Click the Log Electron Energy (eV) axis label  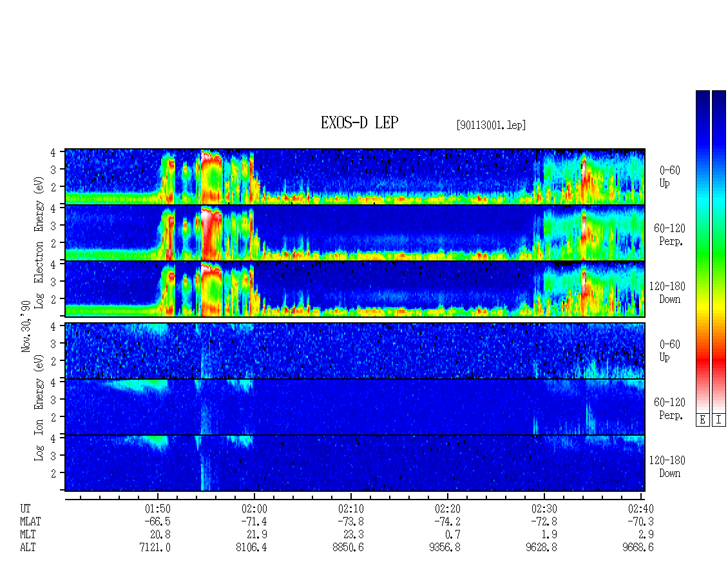(39, 242)
